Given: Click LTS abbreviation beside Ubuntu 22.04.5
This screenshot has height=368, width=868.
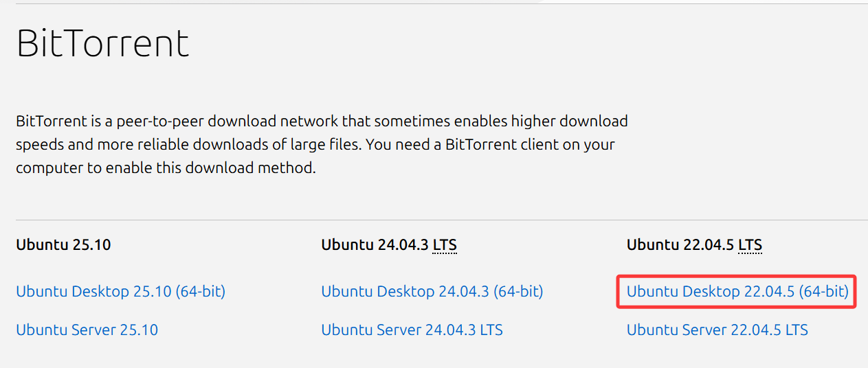Looking at the screenshot, I should [750, 244].
